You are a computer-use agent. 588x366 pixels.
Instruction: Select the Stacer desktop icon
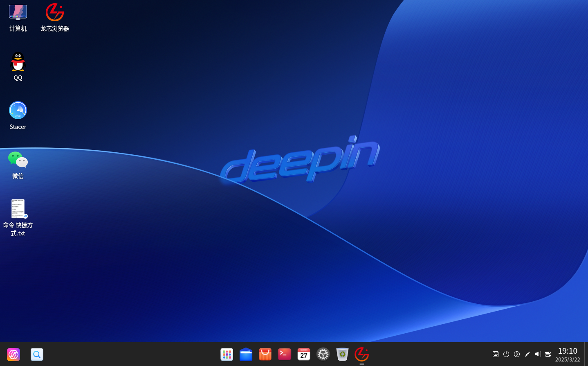click(x=18, y=116)
